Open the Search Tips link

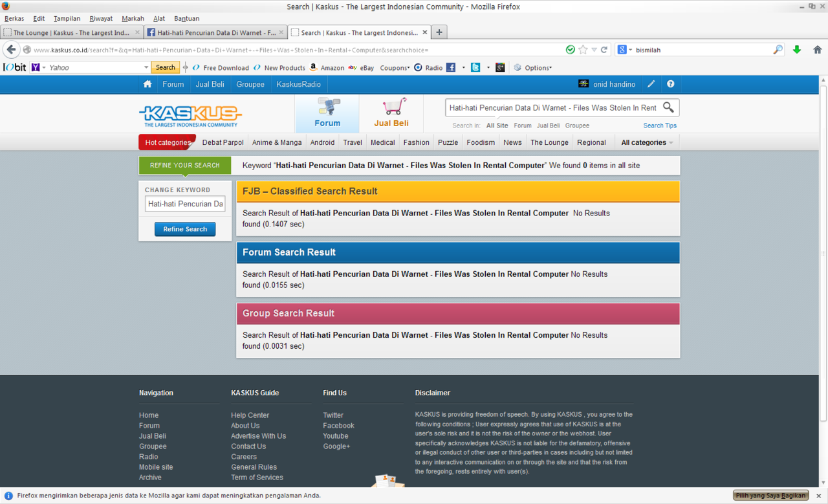tap(660, 126)
